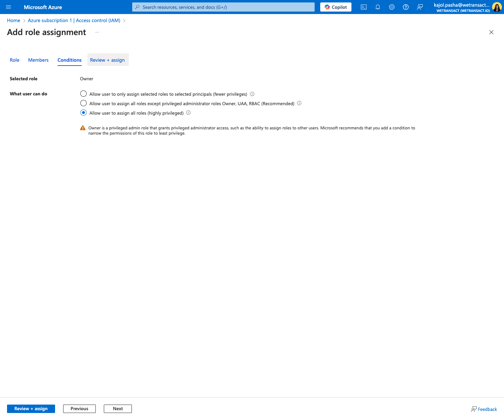Click the Selected role label
The width and height of the screenshot is (504, 420).
pos(23,79)
